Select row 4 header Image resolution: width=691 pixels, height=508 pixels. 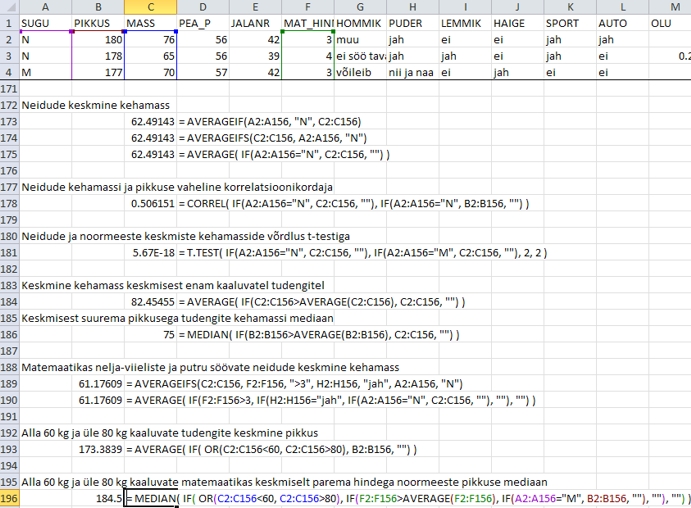pyautogui.click(x=10, y=72)
